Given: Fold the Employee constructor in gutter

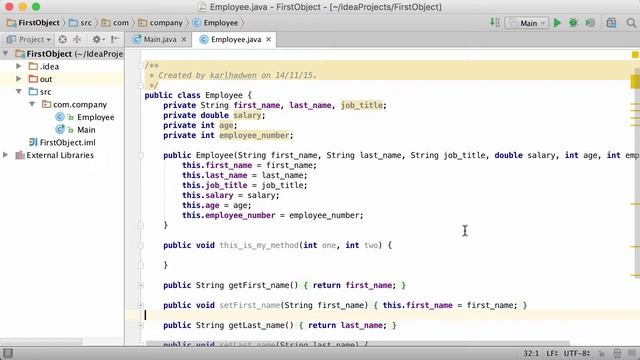Looking at the screenshot, I should click(140, 156).
